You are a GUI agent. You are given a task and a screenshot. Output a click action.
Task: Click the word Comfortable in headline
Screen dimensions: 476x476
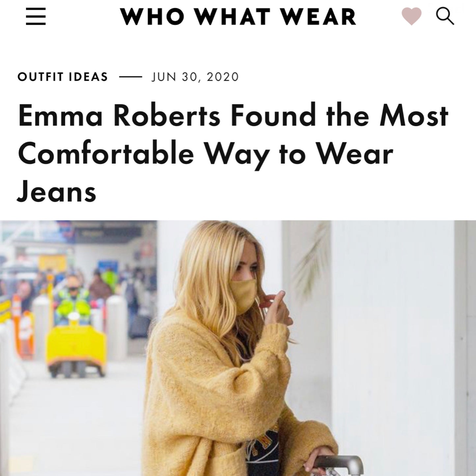[x=106, y=154]
